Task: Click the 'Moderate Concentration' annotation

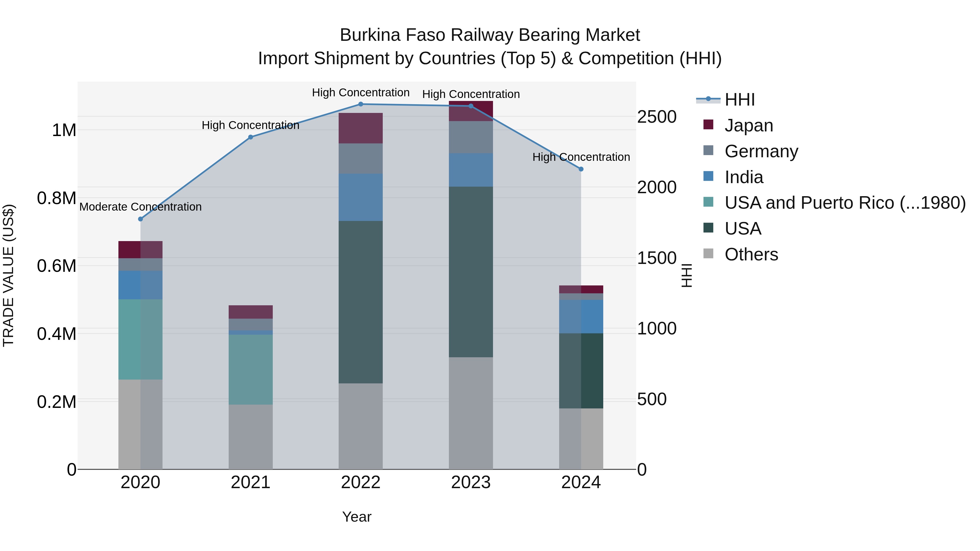Action: pos(140,207)
